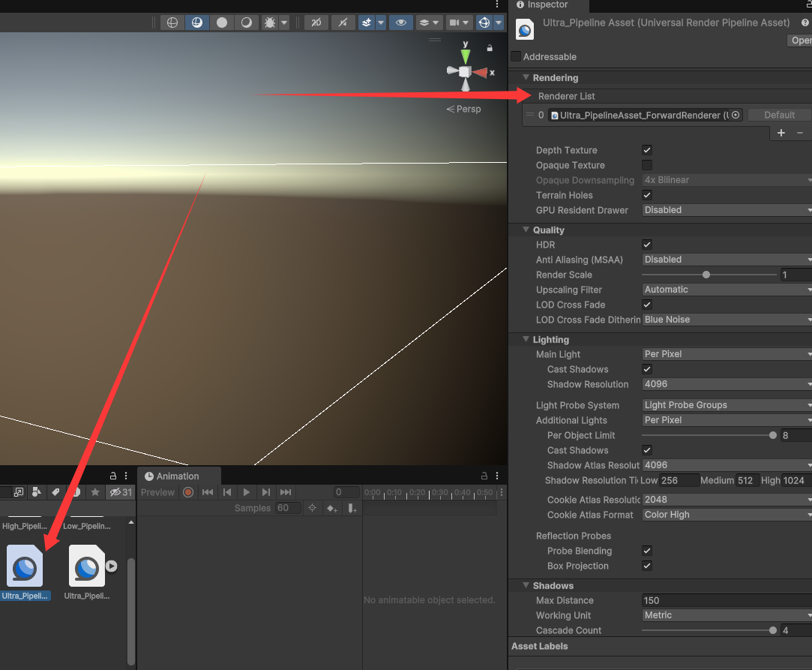Collapse the Shadows section

pos(526,585)
